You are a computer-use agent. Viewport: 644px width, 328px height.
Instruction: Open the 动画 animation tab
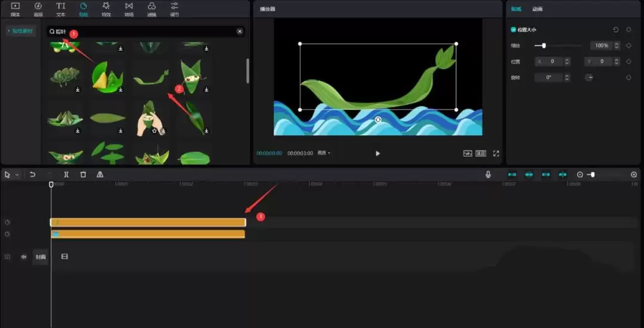coord(537,9)
